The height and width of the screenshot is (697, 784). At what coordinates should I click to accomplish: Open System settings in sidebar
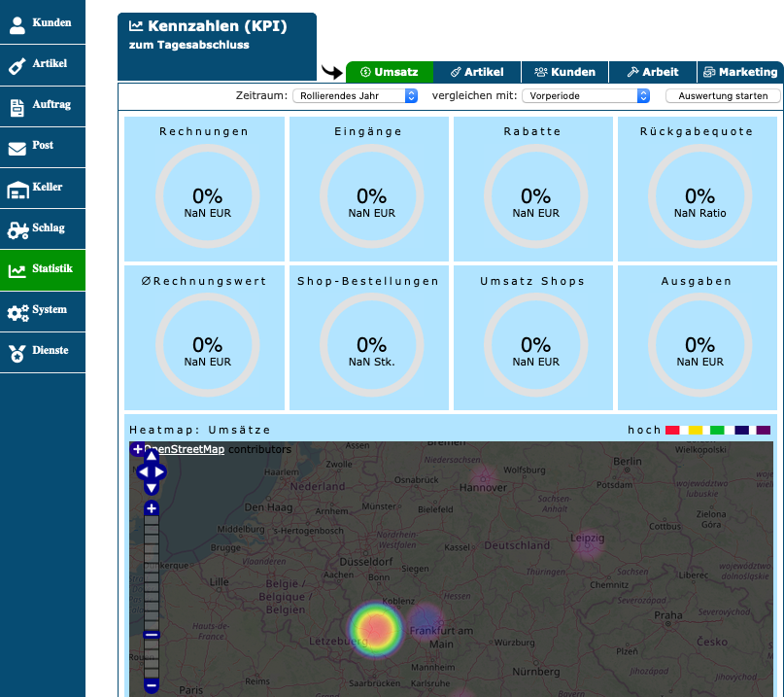click(42, 310)
